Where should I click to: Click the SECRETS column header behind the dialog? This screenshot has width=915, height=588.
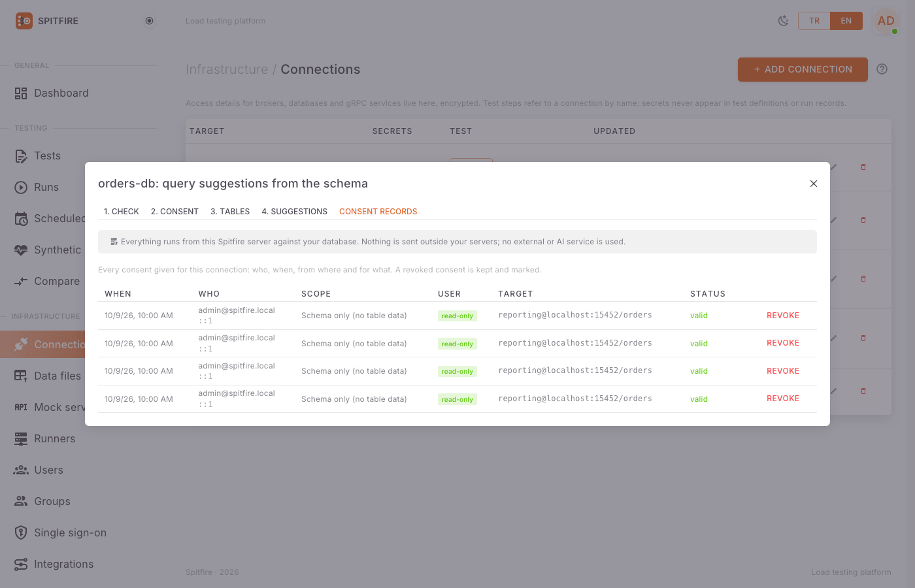392,131
